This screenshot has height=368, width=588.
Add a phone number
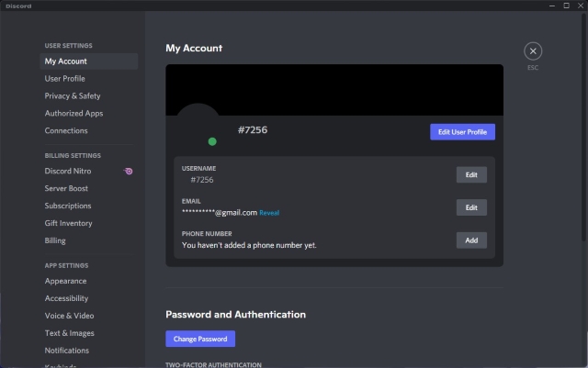click(471, 240)
